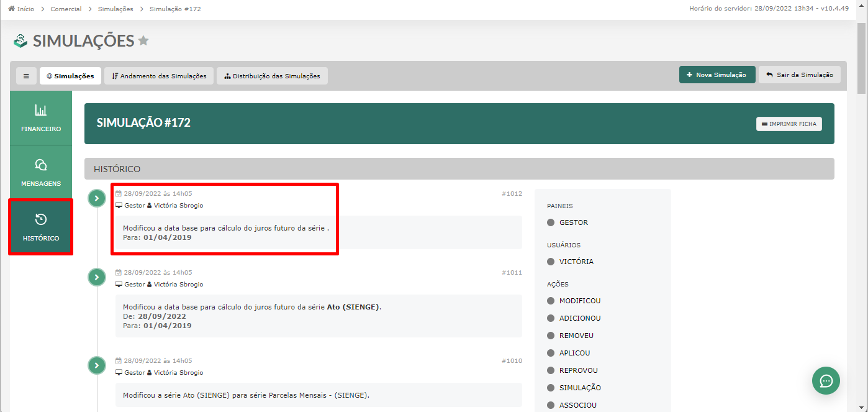868x412 pixels.
Task: Click the Imprimir Ficha button
Action: click(789, 124)
